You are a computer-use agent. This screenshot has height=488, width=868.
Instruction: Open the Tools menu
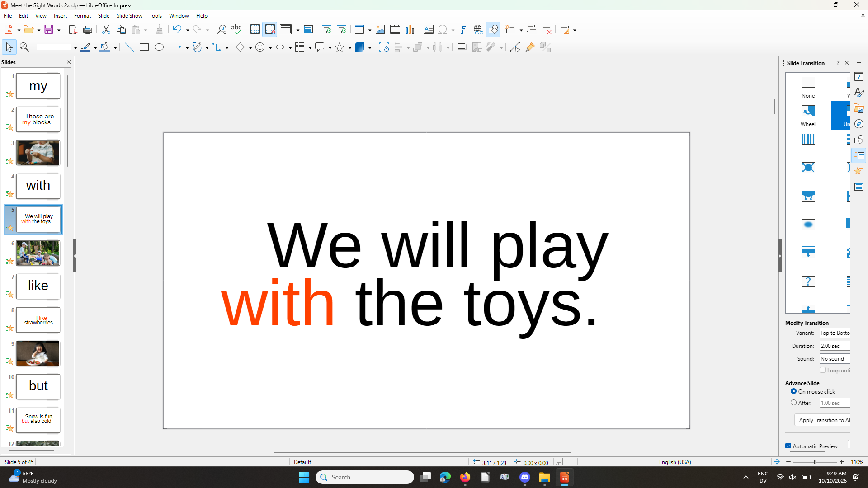coord(156,16)
